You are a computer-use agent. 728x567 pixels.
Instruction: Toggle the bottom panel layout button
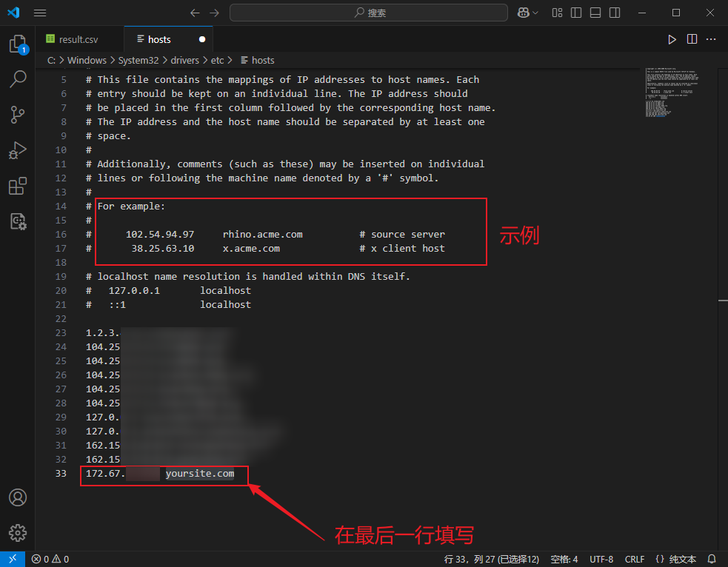[595, 13]
